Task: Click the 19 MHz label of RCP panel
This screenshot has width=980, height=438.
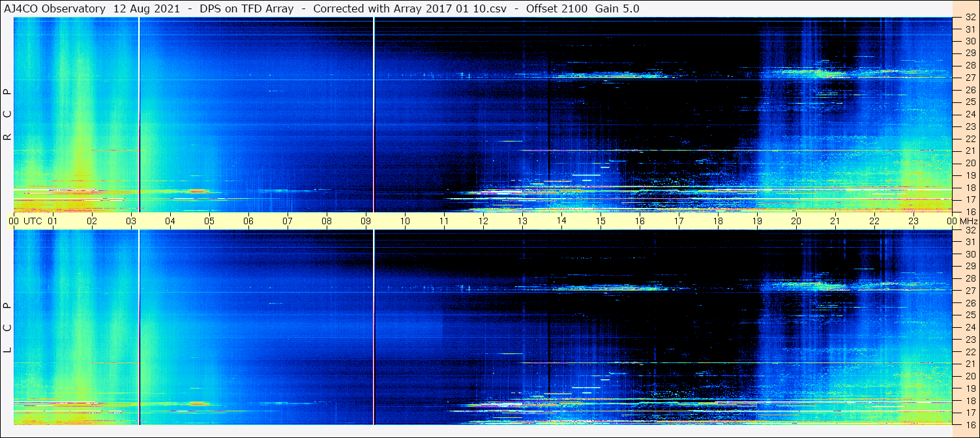Action: tap(970, 175)
